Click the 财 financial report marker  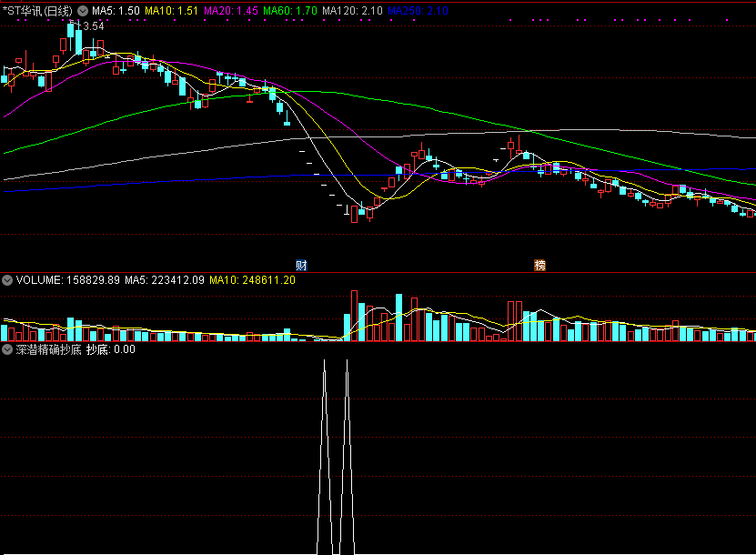[301, 265]
